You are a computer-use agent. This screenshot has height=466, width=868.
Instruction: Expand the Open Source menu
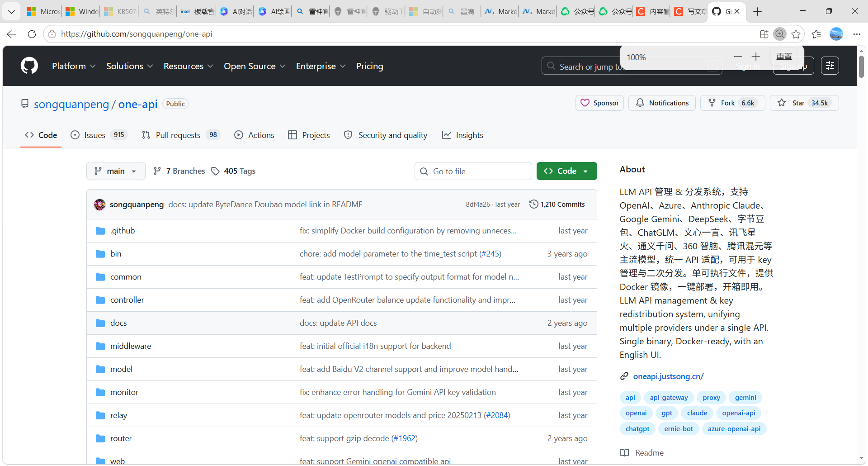tap(255, 66)
